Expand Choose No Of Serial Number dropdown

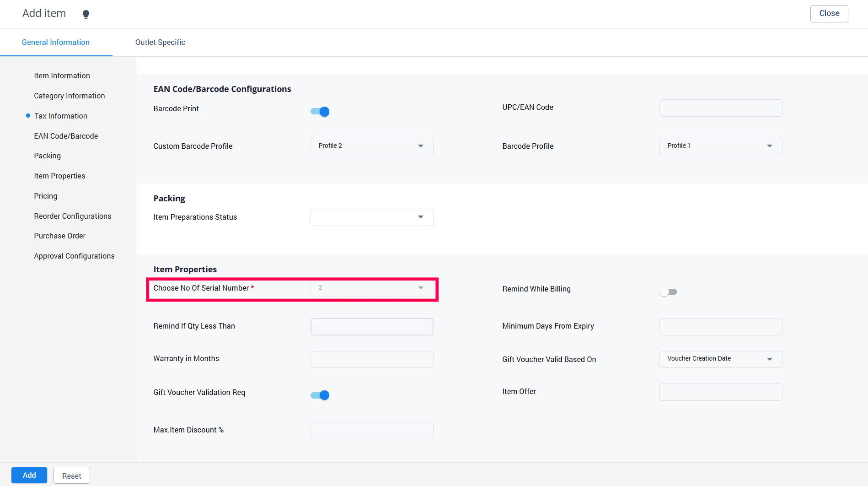pos(371,288)
